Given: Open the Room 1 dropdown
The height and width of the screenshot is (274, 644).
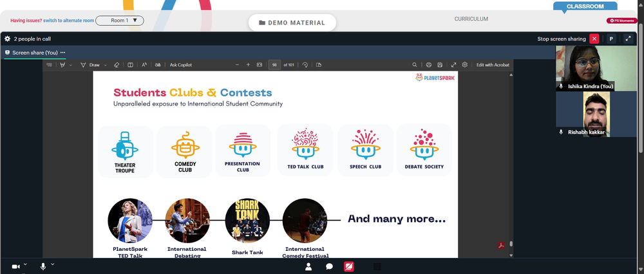Looking at the screenshot, I should coord(120,21).
